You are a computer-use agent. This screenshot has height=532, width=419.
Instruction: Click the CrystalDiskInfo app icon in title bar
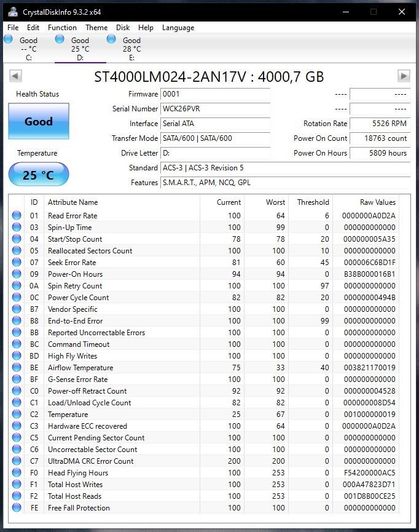click(x=13, y=12)
